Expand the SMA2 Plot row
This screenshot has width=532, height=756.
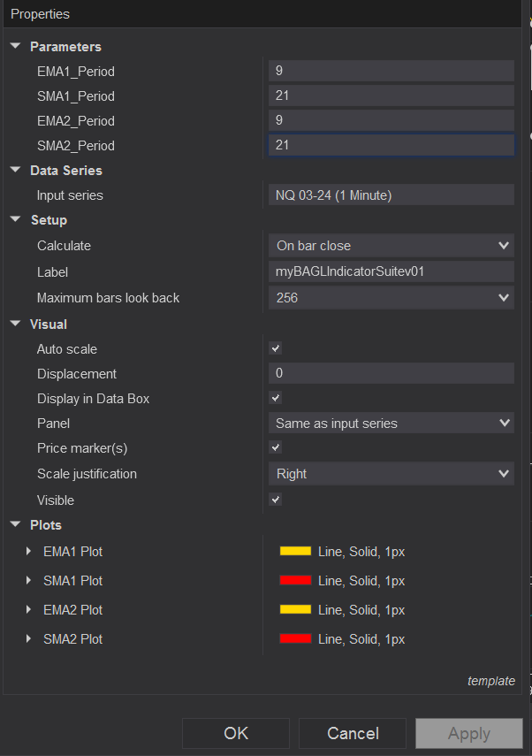(x=28, y=638)
